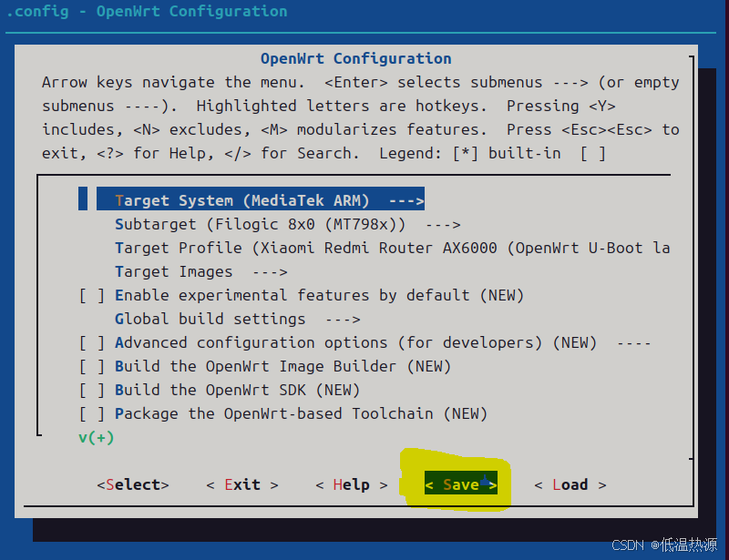This screenshot has width=729, height=560.
Task: Click the ---> arrow beside Target System
Action: tap(406, 200)
